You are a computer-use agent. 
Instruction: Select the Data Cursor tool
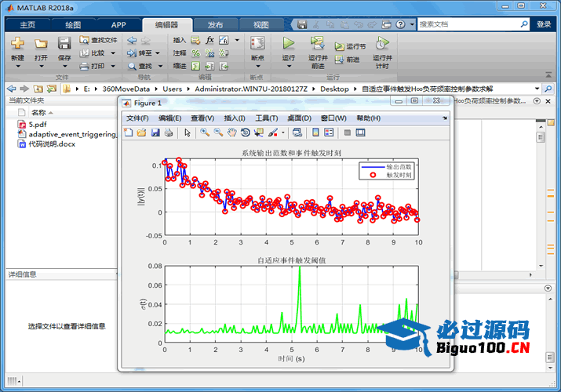259,132
